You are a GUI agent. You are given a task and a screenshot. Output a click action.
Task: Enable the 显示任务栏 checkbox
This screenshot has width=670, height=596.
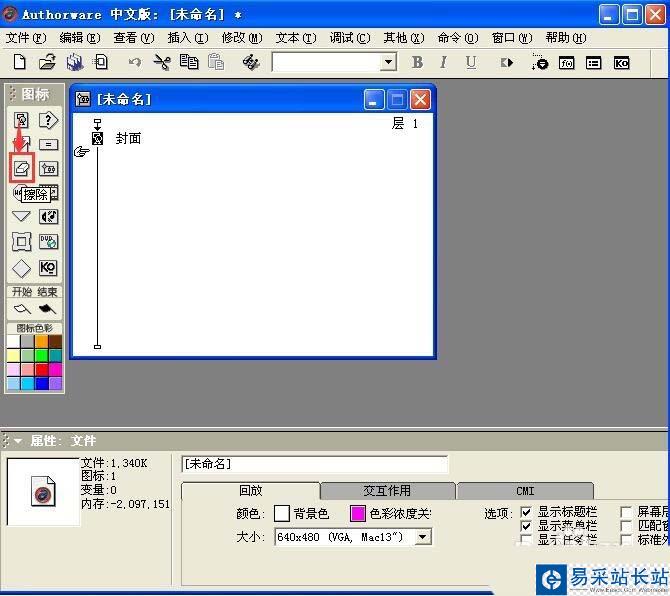coord(526,540)
